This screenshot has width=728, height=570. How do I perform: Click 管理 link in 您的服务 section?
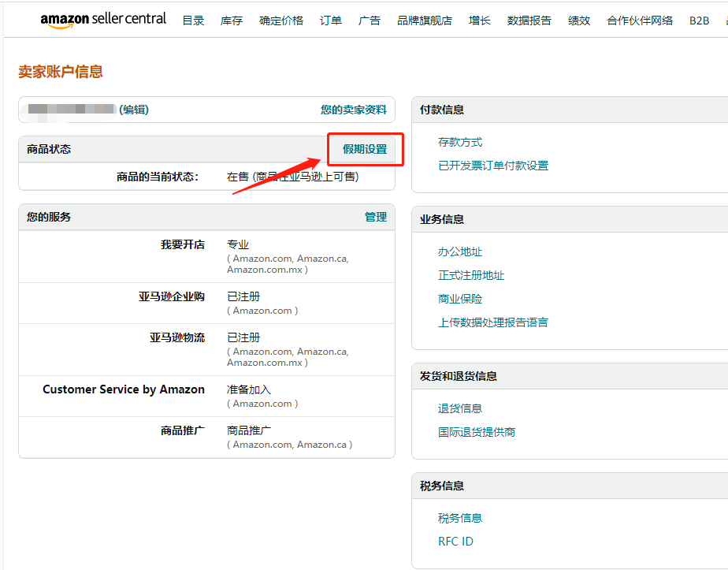coord(376,217)
